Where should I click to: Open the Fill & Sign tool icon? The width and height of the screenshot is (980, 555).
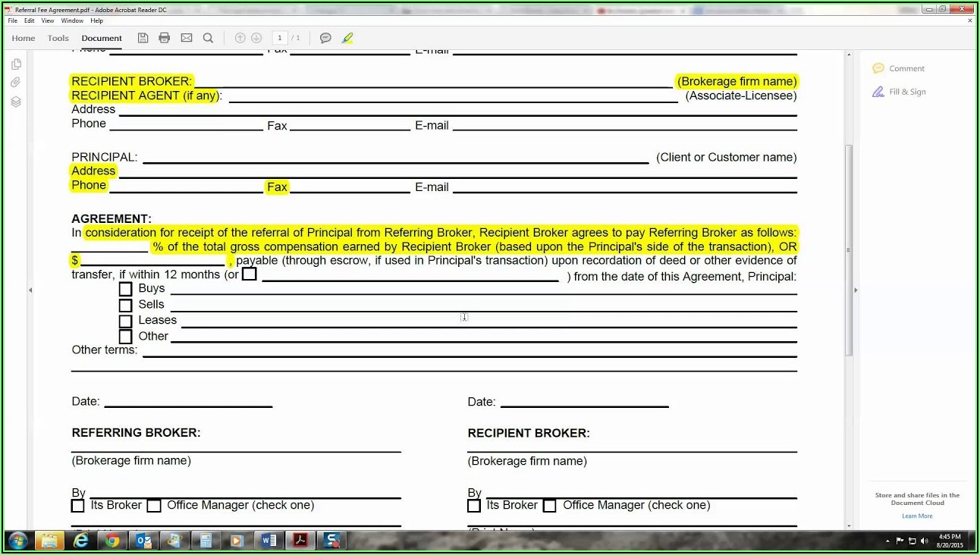(878, 92)
